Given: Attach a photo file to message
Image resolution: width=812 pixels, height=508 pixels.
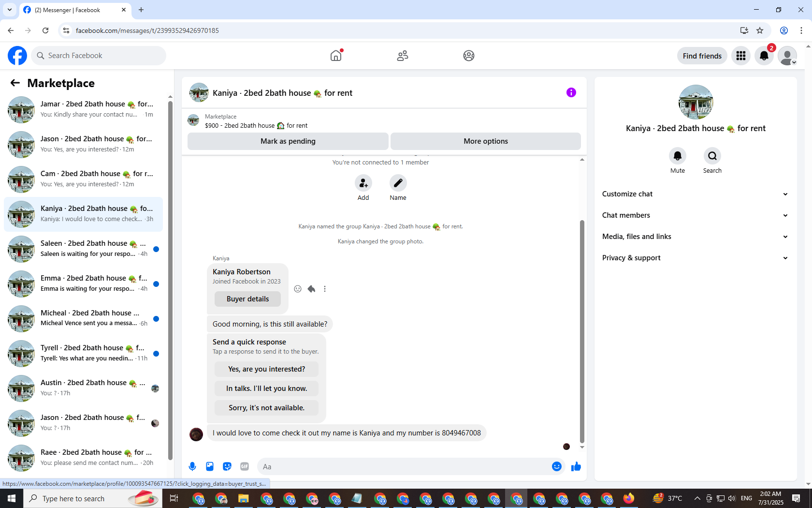Looking at the screenshot, I should click(x=210, y=466).
